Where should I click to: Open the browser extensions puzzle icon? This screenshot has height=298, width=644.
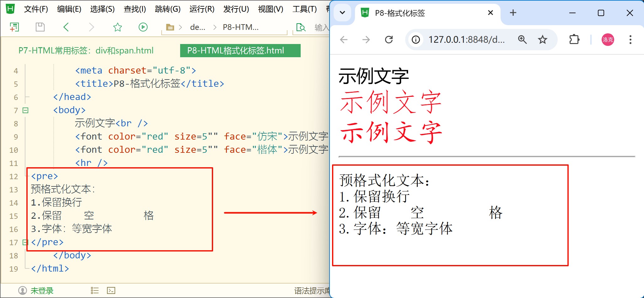(574, 40)
